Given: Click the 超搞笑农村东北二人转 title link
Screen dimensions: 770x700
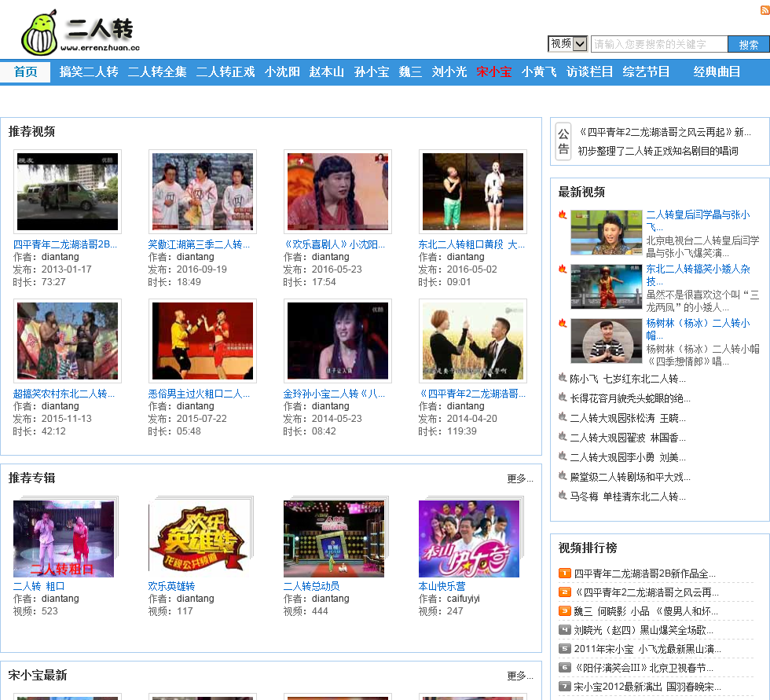Looking at the screenshot, I should click(64, 394).
